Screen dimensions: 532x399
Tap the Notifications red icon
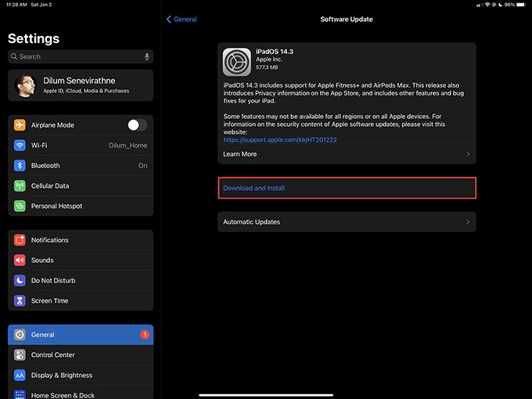(20, 240)
